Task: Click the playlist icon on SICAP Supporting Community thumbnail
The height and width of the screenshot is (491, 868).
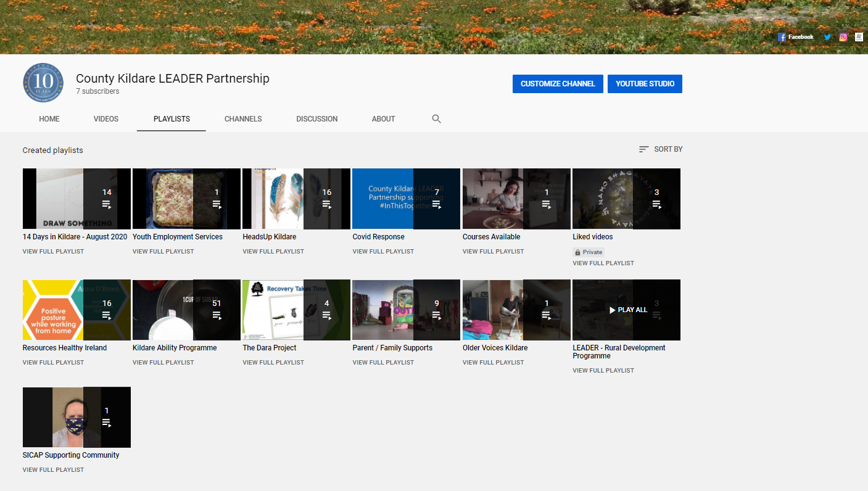Action: tap(107, 423)
